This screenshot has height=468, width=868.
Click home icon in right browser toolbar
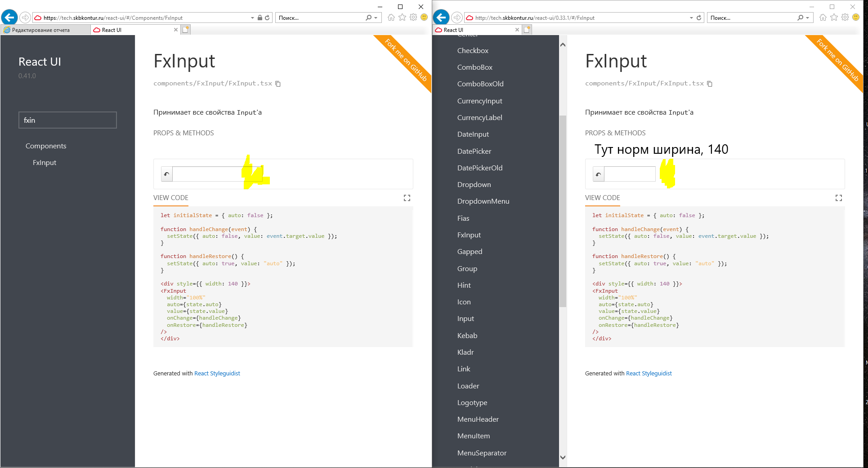point(823,18)
